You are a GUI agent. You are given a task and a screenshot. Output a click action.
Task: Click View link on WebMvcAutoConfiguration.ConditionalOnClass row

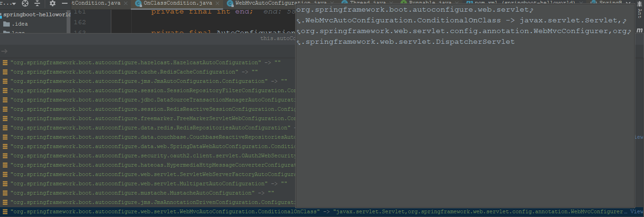point(637,212)
